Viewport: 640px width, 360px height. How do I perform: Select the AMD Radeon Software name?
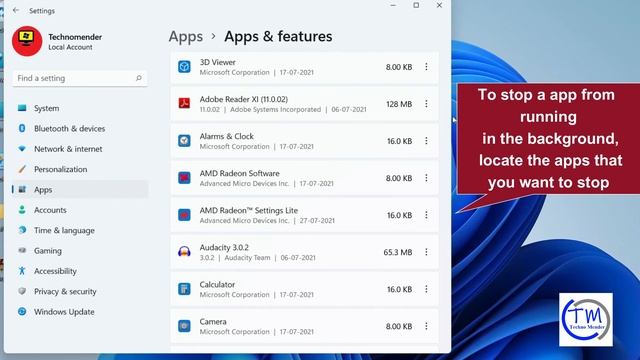[240, 173]
